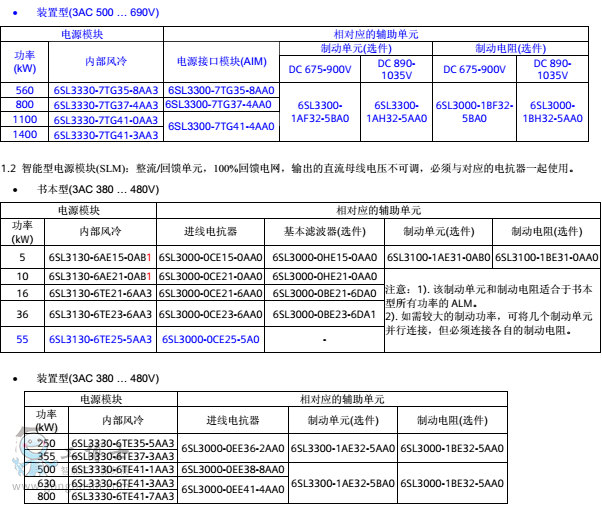
Task: Select AIM module 6SL3300-7TG41-4AA0
Action: [221, 126]
